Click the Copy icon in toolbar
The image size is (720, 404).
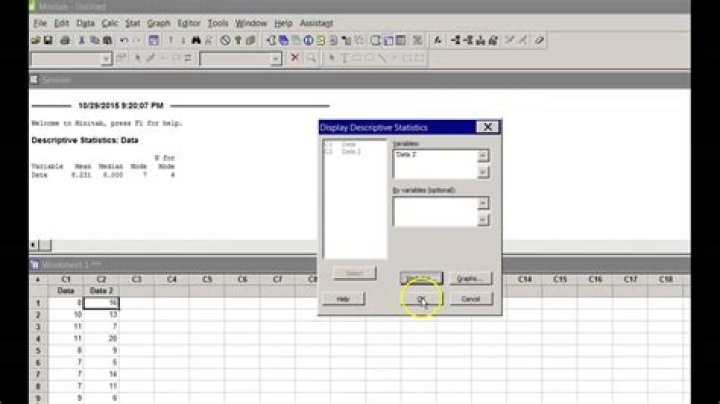pos(95,40)
